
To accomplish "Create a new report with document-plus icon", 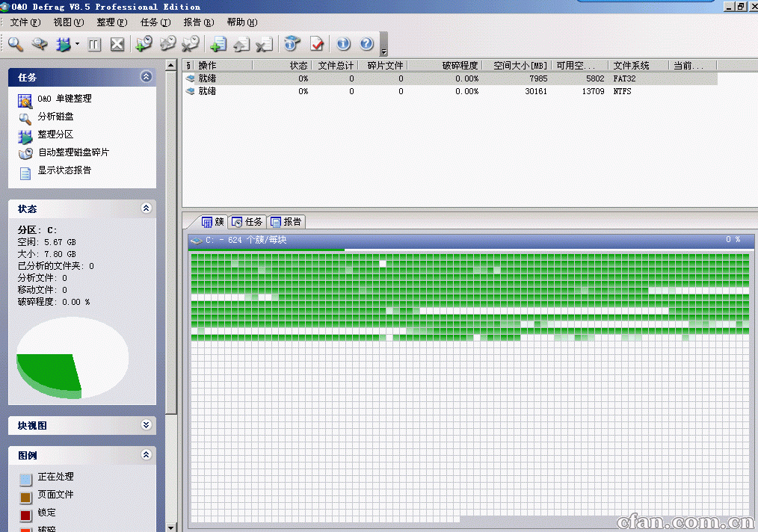I will [x=218, y=44].
